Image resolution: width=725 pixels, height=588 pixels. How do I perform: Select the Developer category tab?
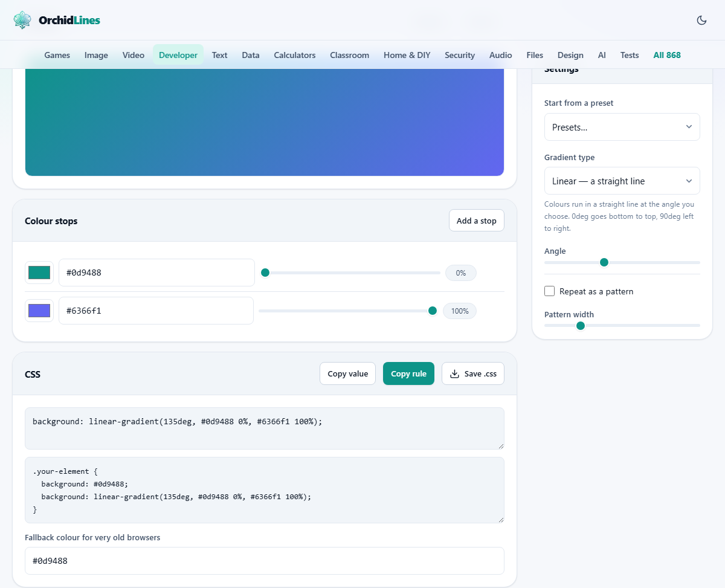click(178, 55)
